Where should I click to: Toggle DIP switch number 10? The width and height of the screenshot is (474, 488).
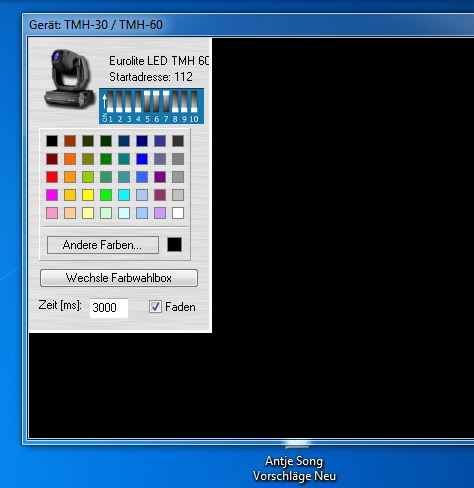(x=194, y=101)
